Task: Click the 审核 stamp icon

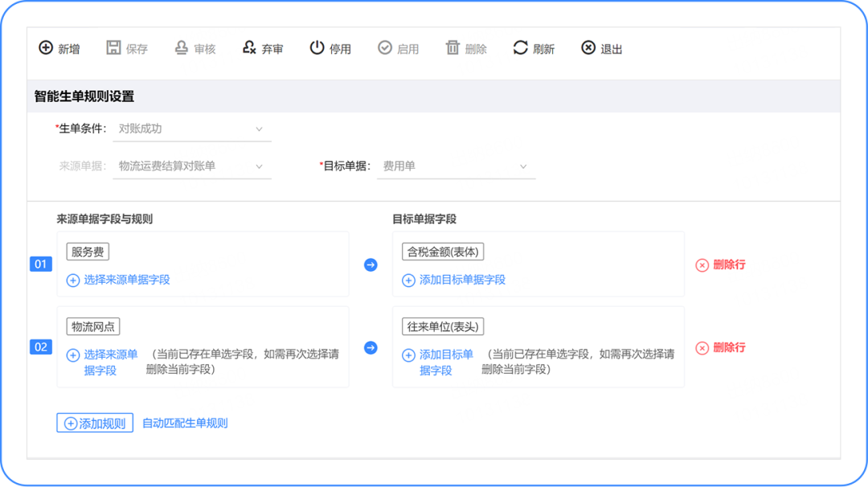Action: (x=181, y=47)
